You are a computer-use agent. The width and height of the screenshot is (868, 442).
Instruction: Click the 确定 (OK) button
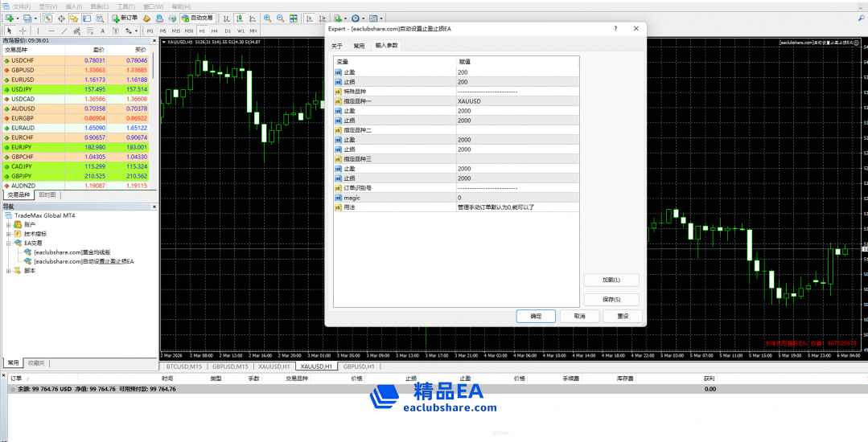tap(536, 317)
